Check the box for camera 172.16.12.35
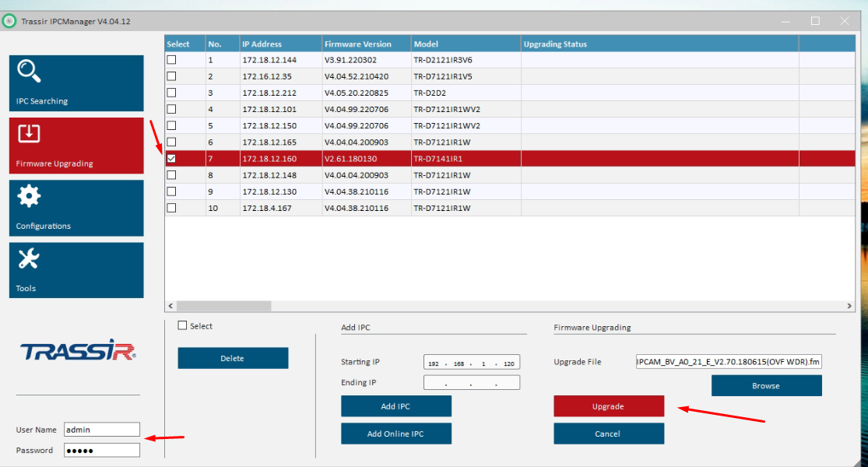868x467 pixels. (171, 76)
